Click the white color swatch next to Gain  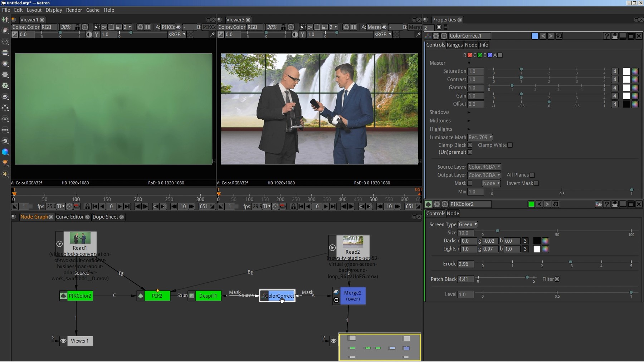coord(626,96)
